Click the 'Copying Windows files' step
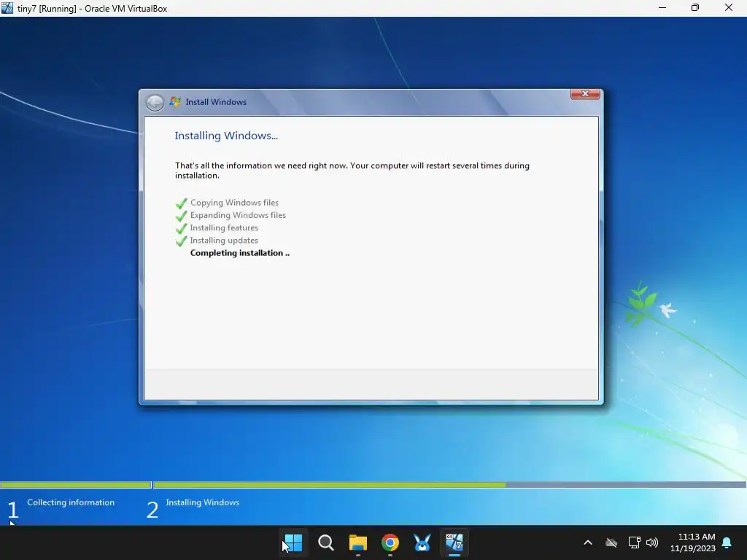Image resolution: width=747 pixels, height=560 pixels. pyautogui.click(x=234, y=203)
